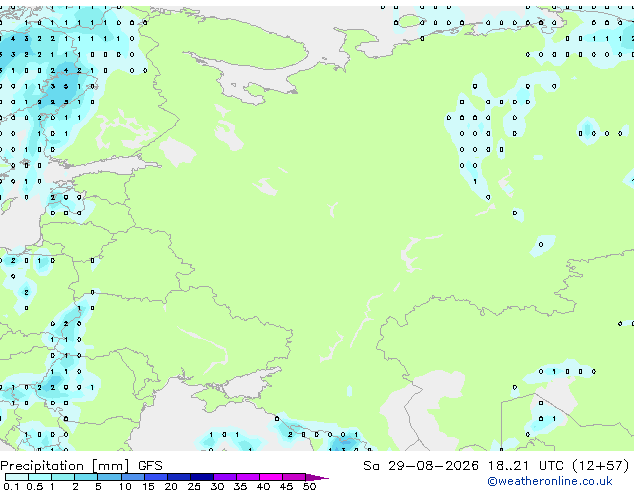Click the '18..21 UTC' time range text
Viewport: 634px width, 490px height.
525,466
